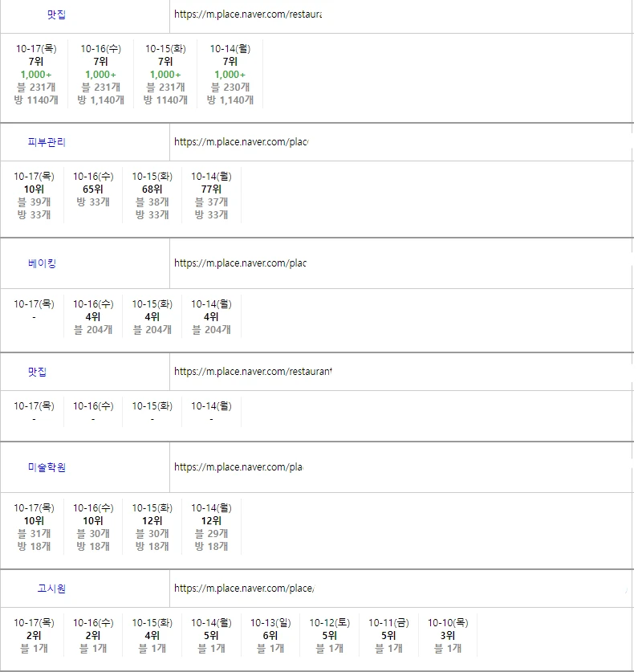Click the Naver place URL beside 미술학원
The width and height of the screenshot is (638, 672).
pos(238,467)
